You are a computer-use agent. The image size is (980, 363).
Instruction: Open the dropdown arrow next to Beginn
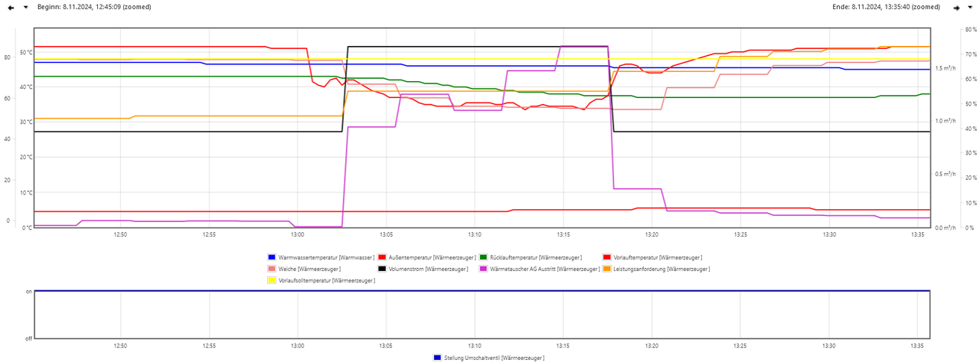click(x=25, y=7)
